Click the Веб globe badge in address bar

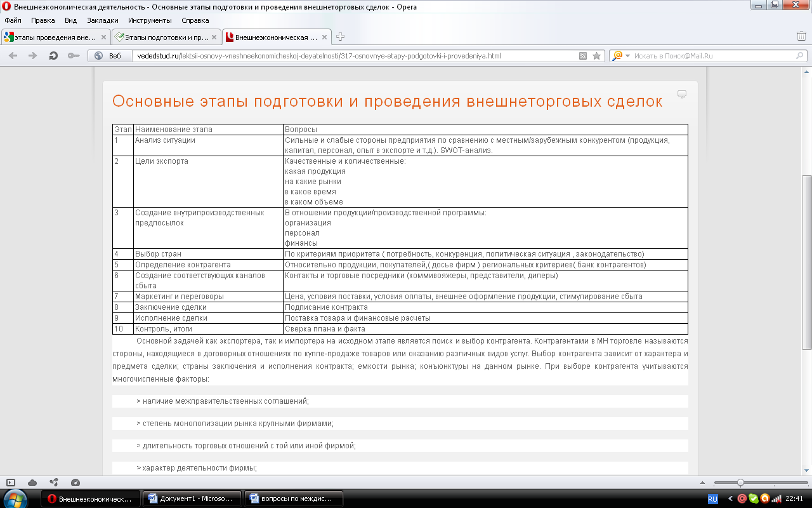click(108, 56)
